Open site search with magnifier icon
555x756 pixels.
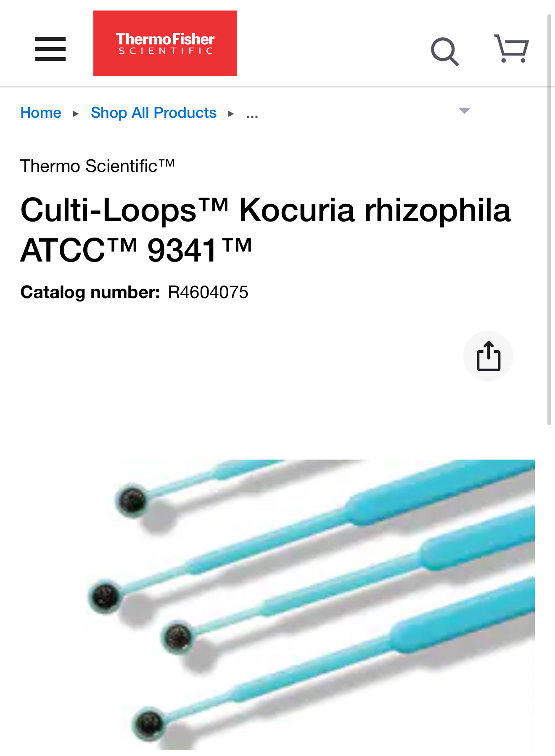coord(445,52)
